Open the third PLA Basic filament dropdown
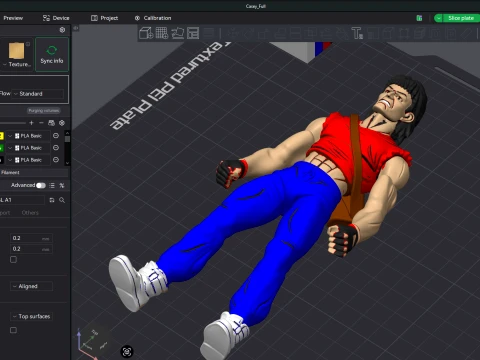The width and height of the screenshot is (480, 360). tap(28, 160)
